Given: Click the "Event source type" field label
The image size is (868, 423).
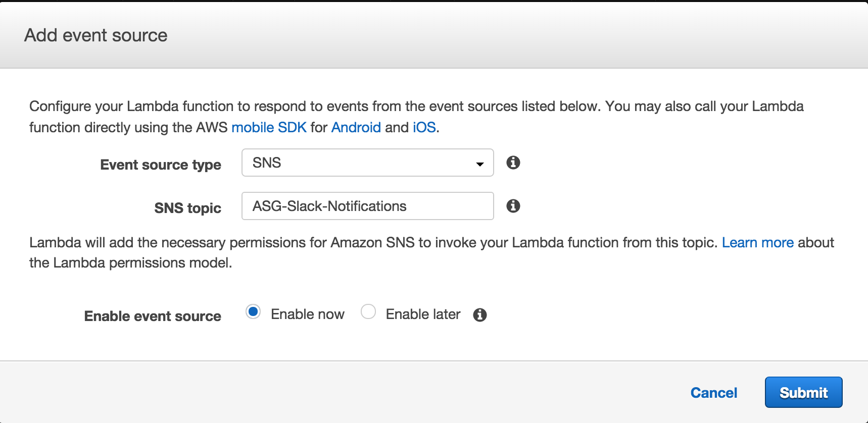Looking at the screenshot, I should [161, 165].
